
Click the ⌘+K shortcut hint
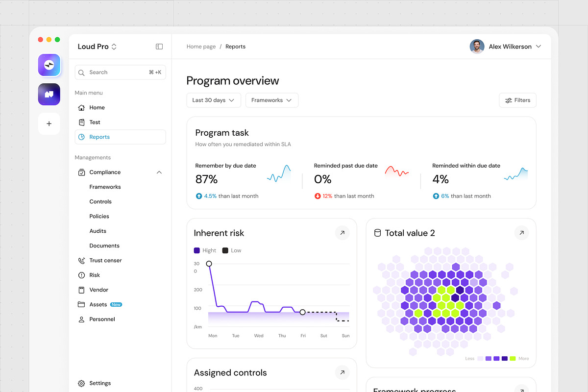point(155,73)
